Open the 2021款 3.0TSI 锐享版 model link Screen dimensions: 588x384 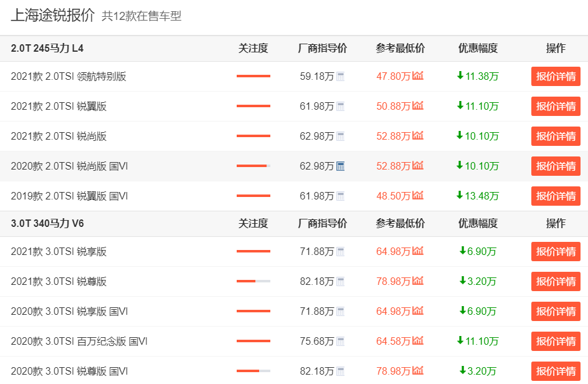(59, 251)
